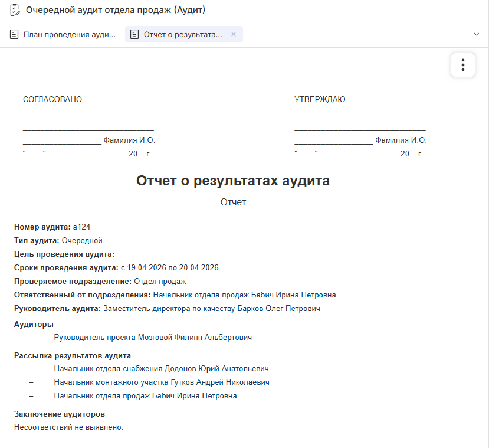Switch to the План проведения аудита tab

pos(69,35)
